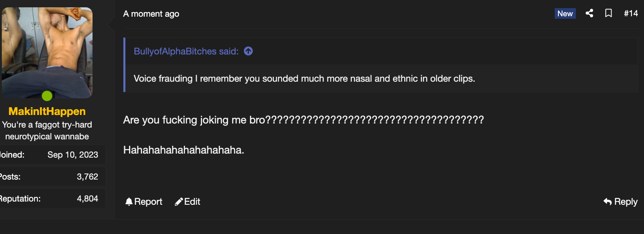The height and width of the screenshot is (234, 644).
Task: Open the quoted author's name link
Action: tap(186, 51)
